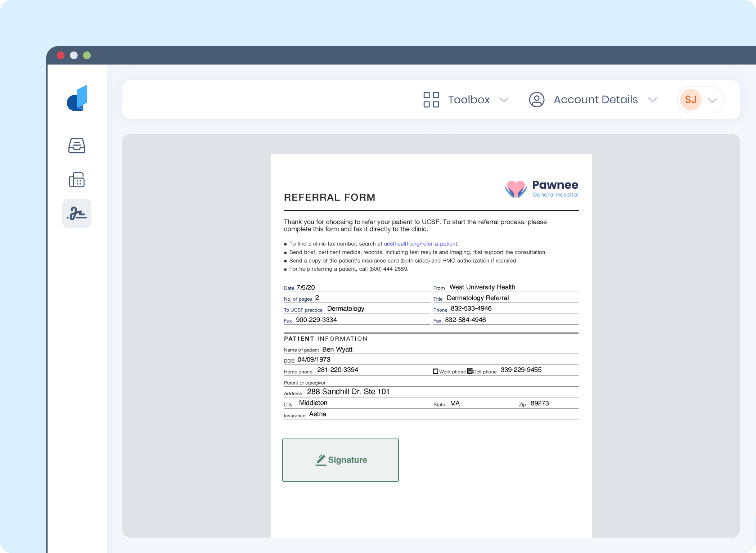The height and width of the screenshot is (553, 756).
Task: Uncheck the Cell phone checkbox
Action: (x=469, y=371)
